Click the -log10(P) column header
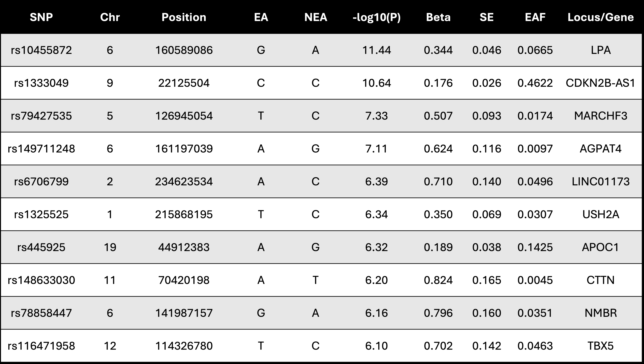Viewport: 644px width, 364px height. click(377, 17)
